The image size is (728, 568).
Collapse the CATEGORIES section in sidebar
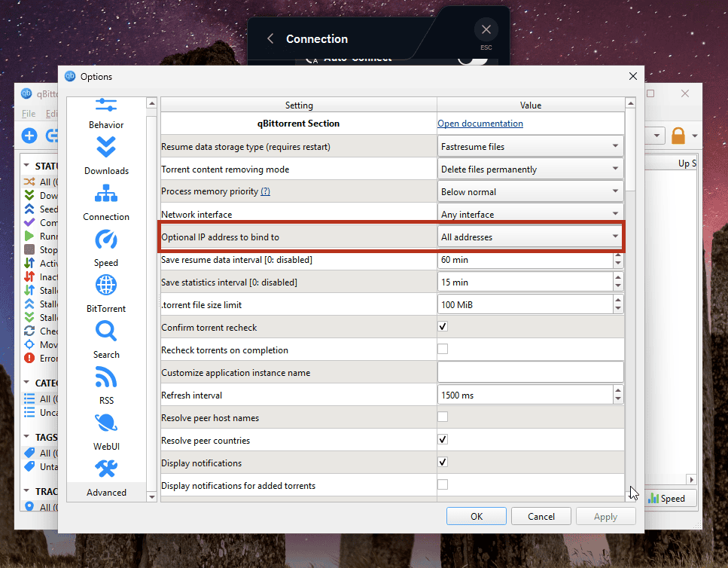(x=26, y=383)
